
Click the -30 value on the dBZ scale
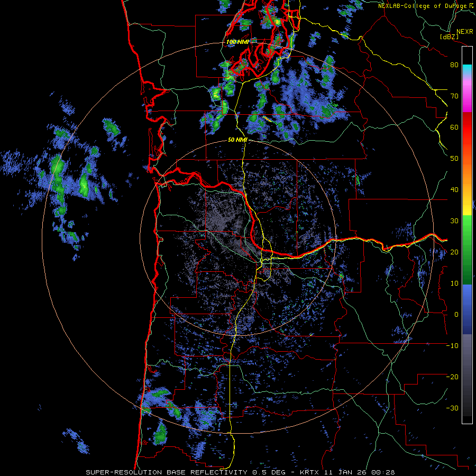point(452,408)
